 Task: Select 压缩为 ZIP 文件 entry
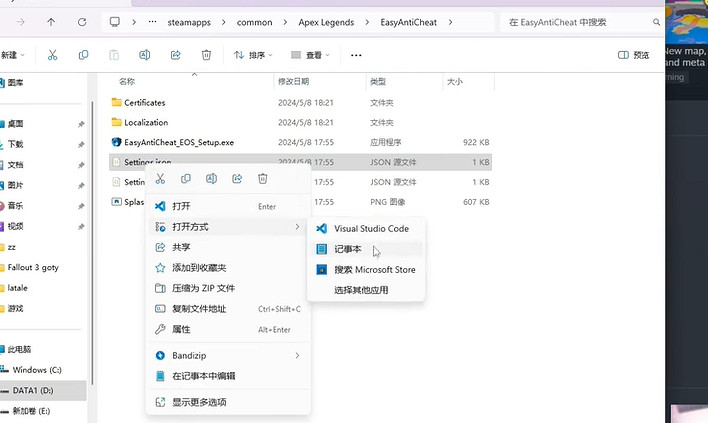[228, 288]
